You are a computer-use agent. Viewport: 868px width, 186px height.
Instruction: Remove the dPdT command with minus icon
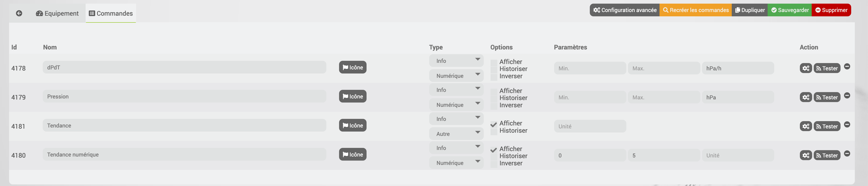tap(847, 67)
